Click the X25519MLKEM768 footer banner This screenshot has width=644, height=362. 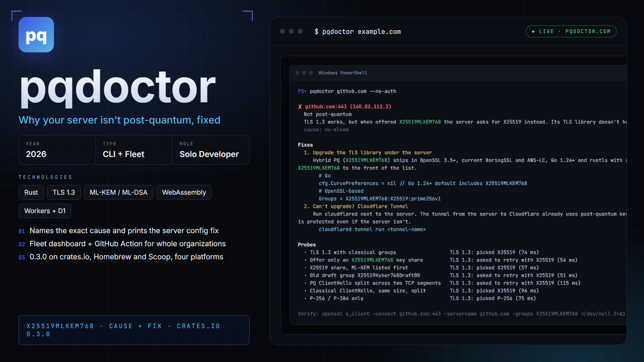(x=134, y=330)
